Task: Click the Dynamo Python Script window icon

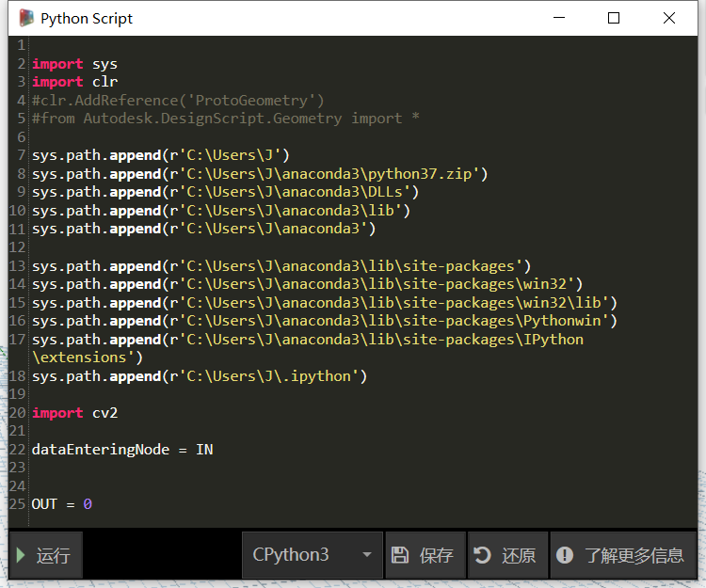Action: click(x=26, y=18)
